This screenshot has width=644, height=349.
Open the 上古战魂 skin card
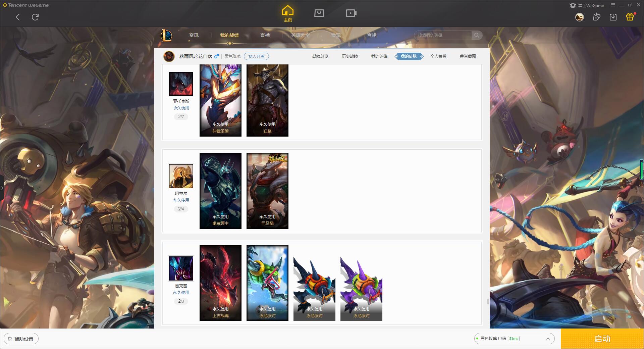coord(220,283)
